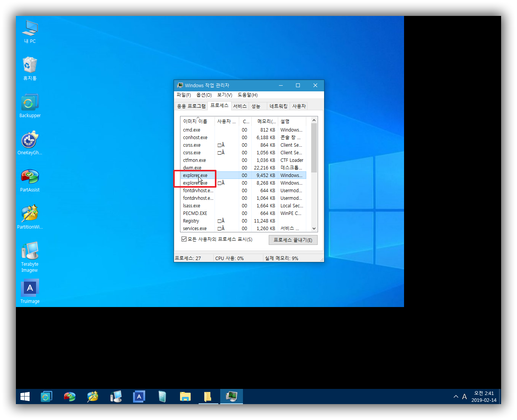517x420 pixels.
Task: Select the conhost.exe process row
Action: pos(243,137)
